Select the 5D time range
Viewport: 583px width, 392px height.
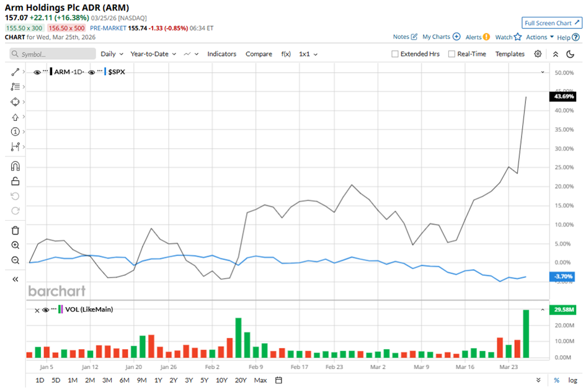[x=56, y=380]
